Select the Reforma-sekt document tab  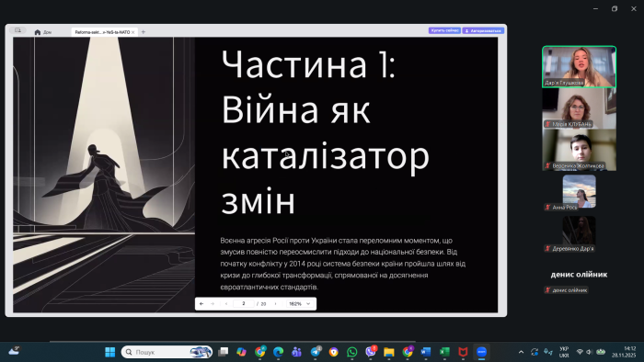102,32
